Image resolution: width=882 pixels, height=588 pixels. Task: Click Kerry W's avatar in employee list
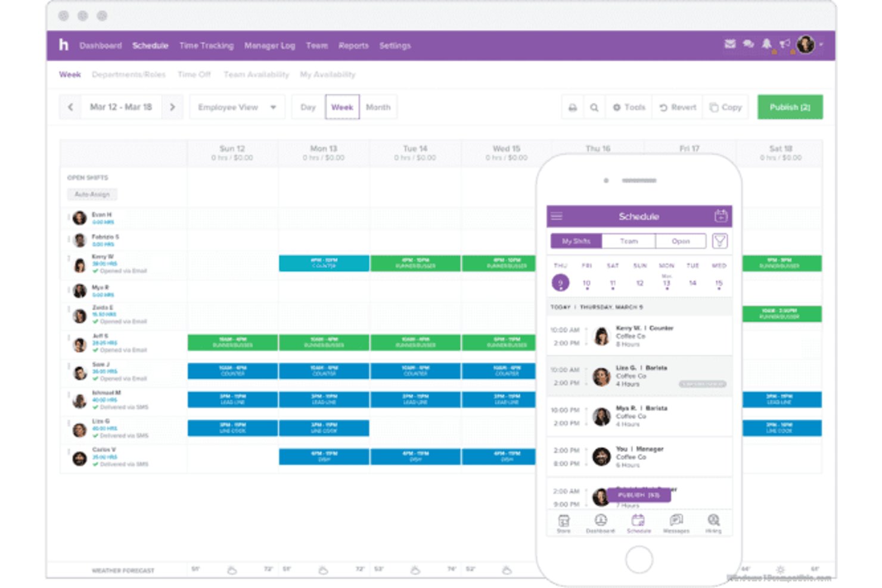(x=80, y=265)
